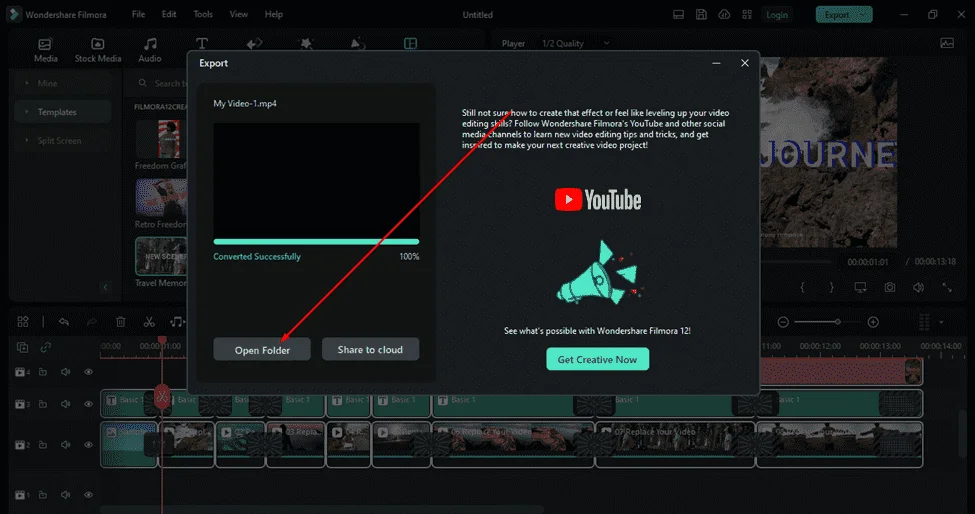
Task: Click the Export button in the title bar
Action: (x=844, y=14)
